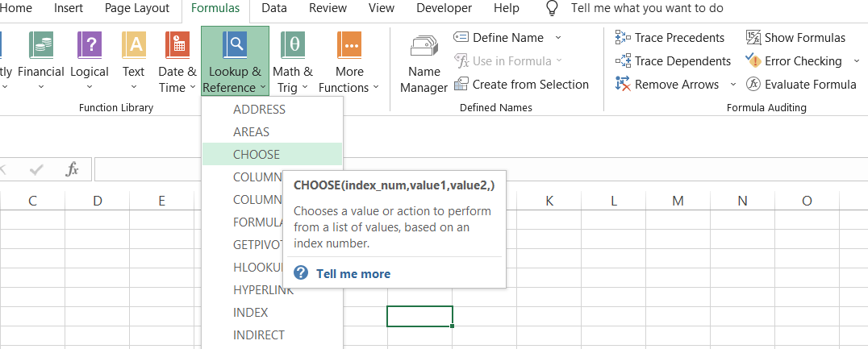Click the Tell me what you want to do box
This screenshot has width=868, height=349.
pos(646,8)
